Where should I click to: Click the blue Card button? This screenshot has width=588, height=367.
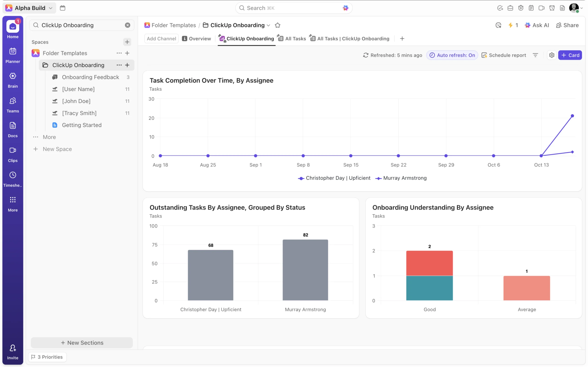(x=570, y=55)
